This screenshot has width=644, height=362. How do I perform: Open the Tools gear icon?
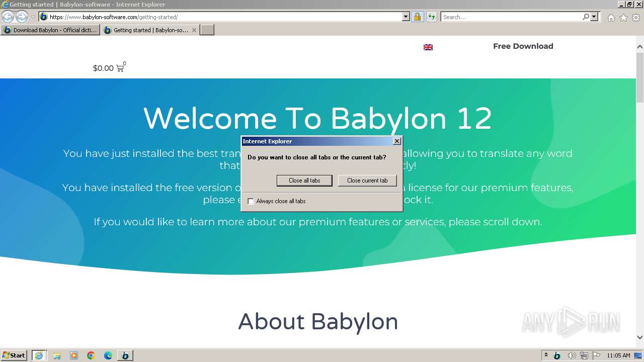636,18
